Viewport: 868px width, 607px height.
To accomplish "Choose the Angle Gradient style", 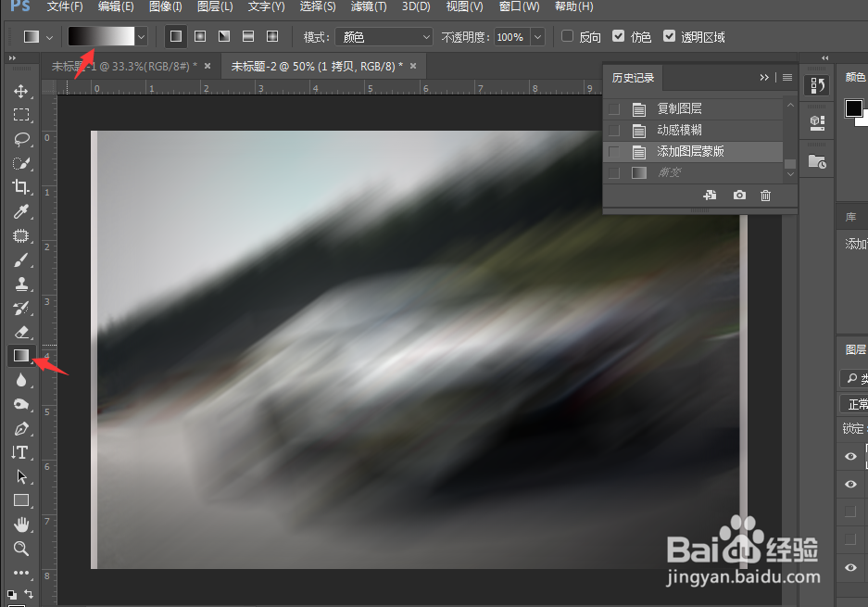I will [x=224, y=36].
